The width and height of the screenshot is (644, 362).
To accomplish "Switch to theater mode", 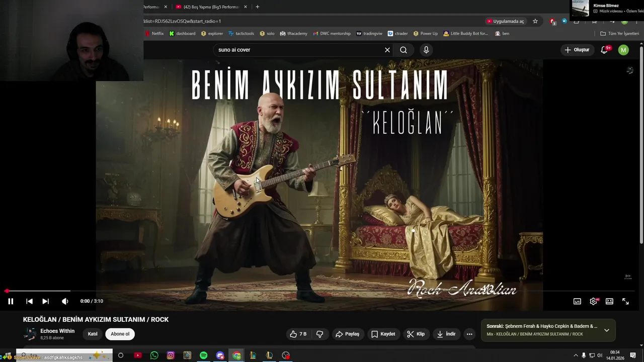I will [x=609, y=301].
